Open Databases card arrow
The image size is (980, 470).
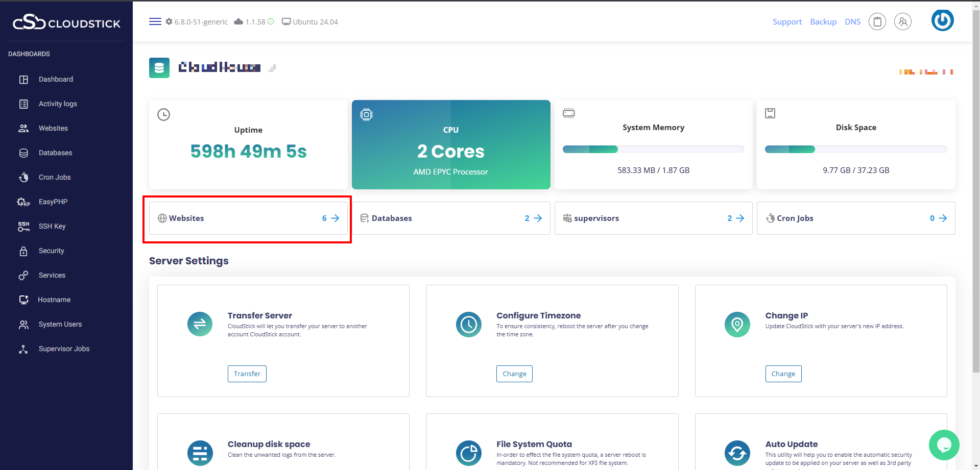point(538,218)
